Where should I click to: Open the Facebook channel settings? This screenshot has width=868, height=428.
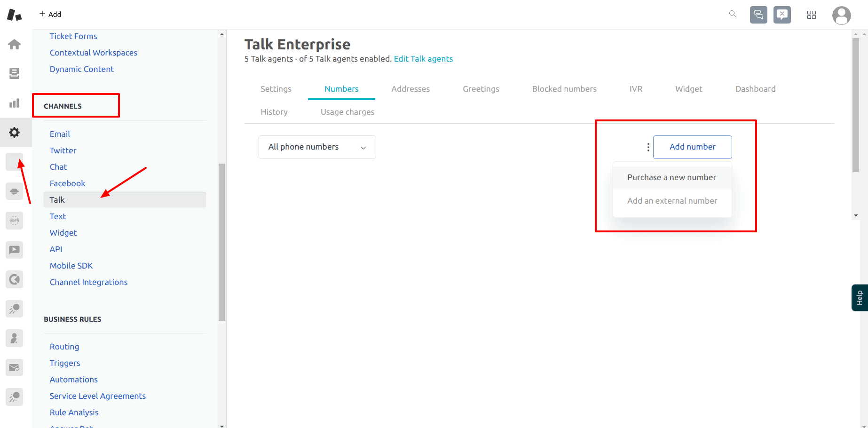pyautogui.click(x=67, y=183)
